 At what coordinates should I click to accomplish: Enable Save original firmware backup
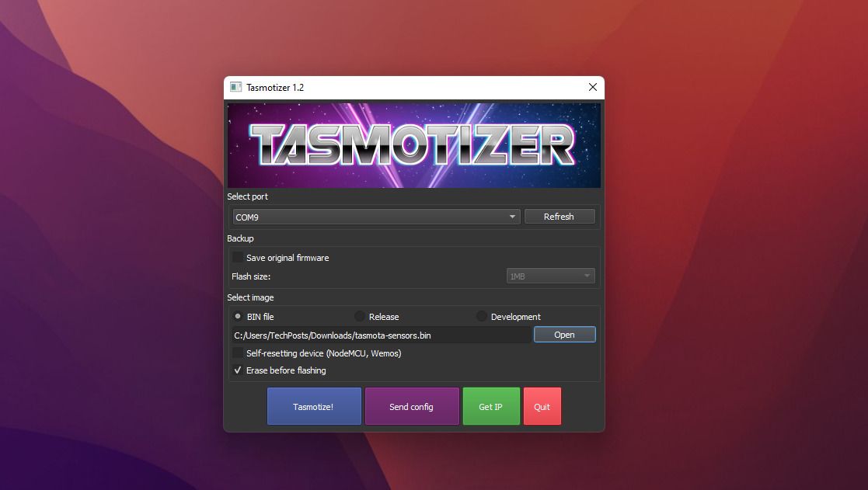click(238, 257)
